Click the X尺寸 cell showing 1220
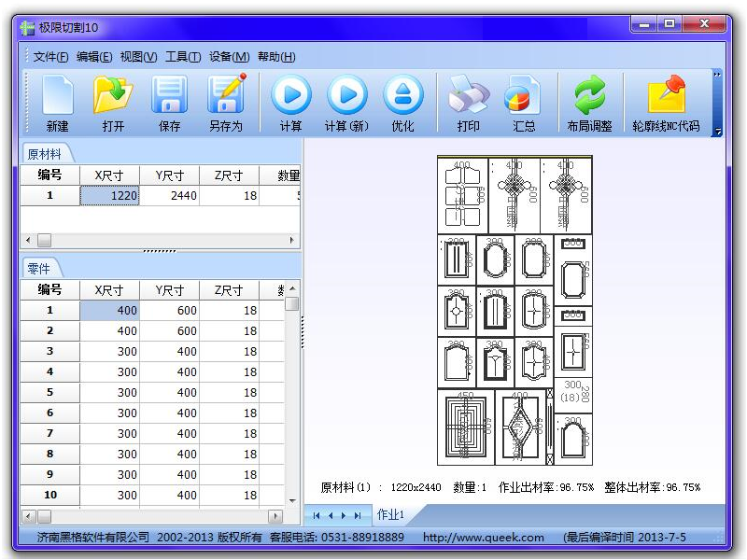This screenshot has width=747, height=560. coord(110,196)
